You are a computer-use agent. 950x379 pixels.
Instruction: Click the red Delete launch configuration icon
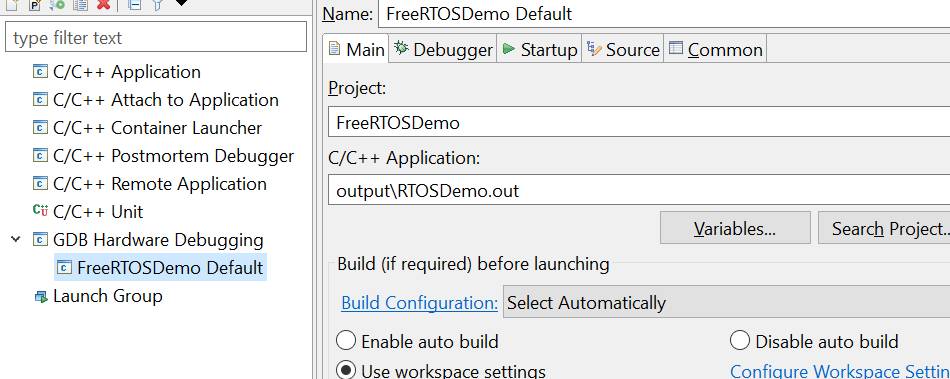tap(104, 4)
